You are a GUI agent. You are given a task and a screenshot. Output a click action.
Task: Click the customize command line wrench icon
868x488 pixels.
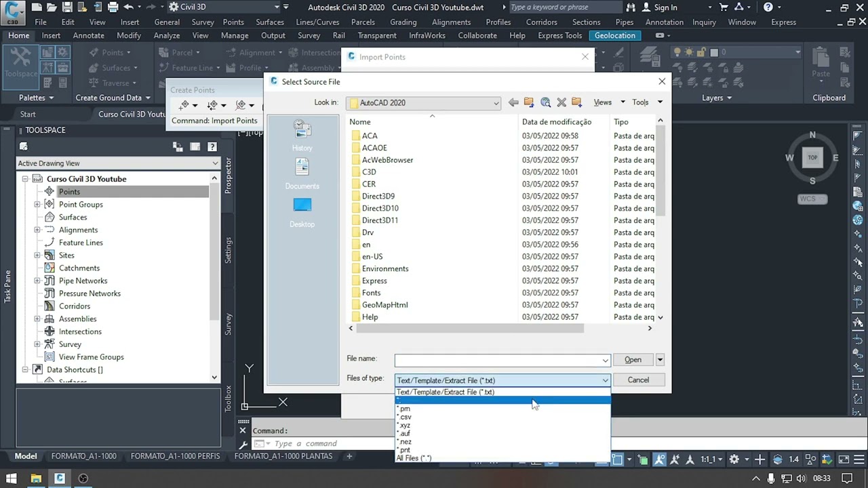coord(243,444)
